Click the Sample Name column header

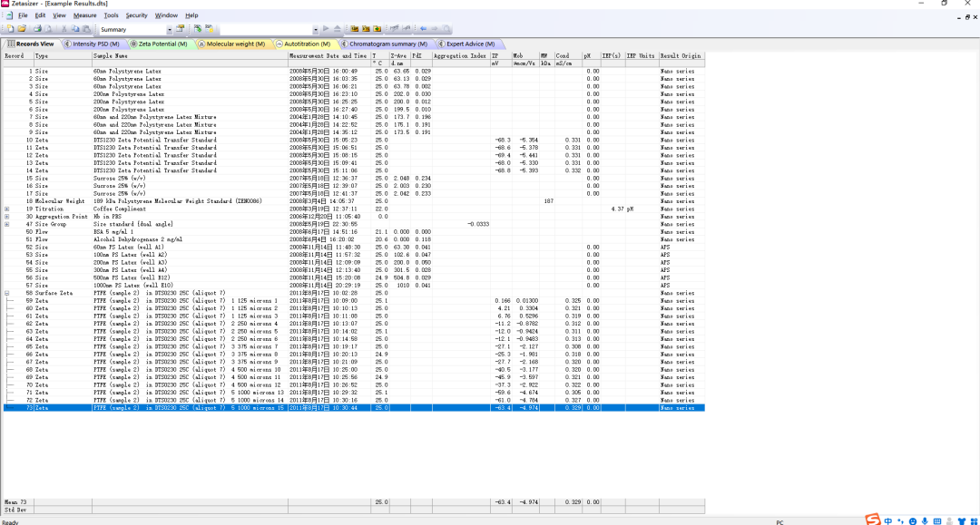pyautogui.click(x=190, y=55)
